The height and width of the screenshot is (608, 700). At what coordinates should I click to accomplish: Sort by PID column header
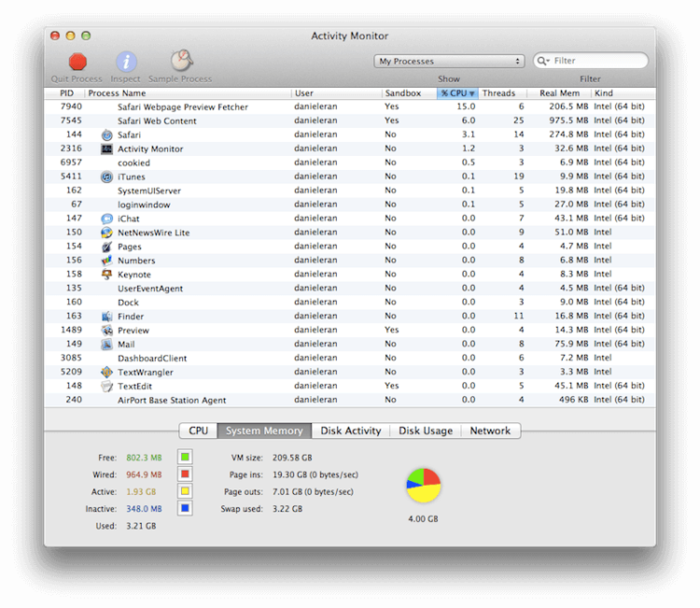[x=66, y=92]
